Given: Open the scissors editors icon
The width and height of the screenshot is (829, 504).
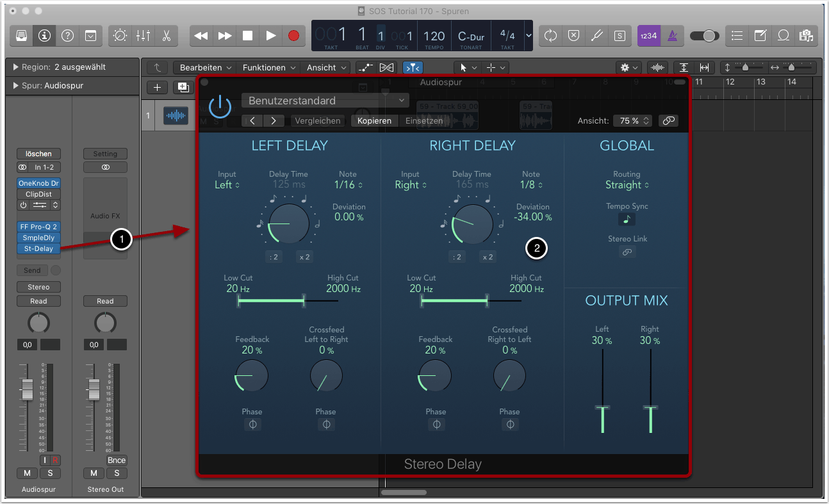Looking at the screenshot, I should pyautogui.click(x=166, y=36).
